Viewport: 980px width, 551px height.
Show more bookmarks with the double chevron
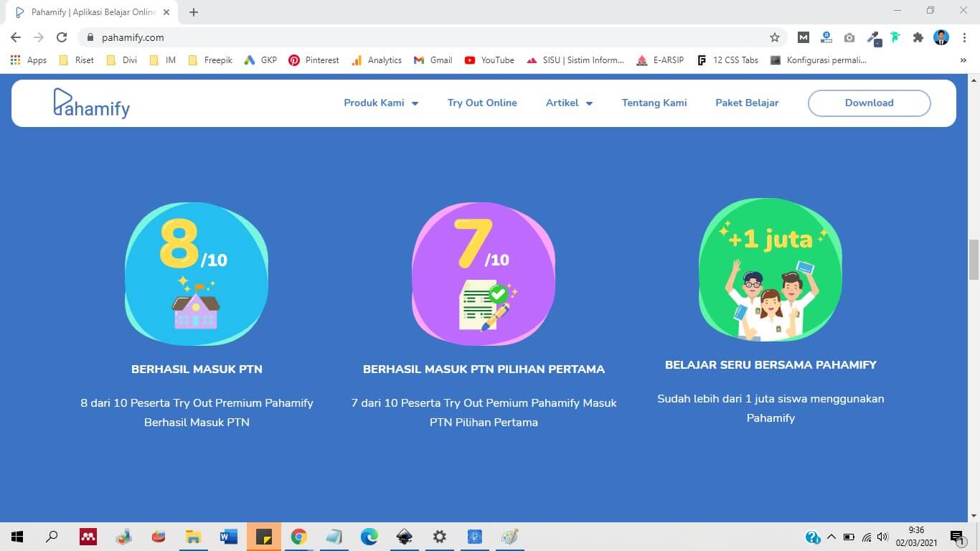(x=963, y=60)
